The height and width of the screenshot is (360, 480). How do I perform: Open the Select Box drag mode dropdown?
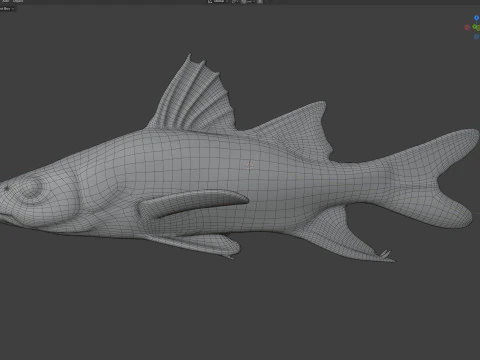coord(7,9)
